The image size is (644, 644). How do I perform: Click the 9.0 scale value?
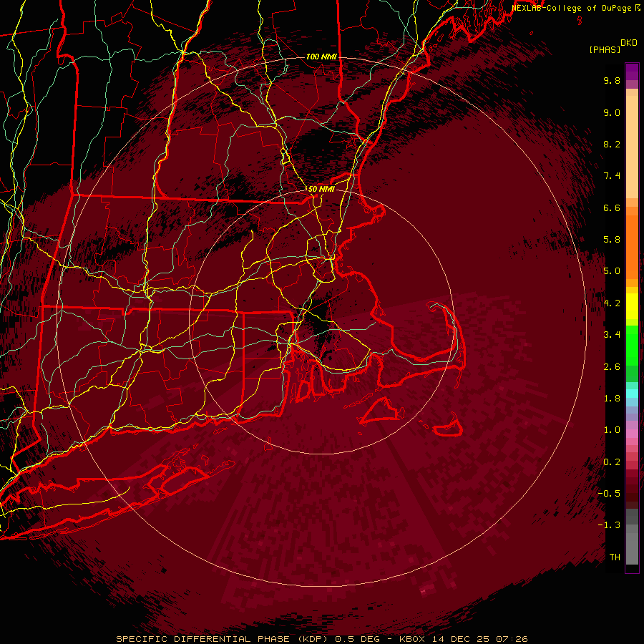click(x=612, y=112)
